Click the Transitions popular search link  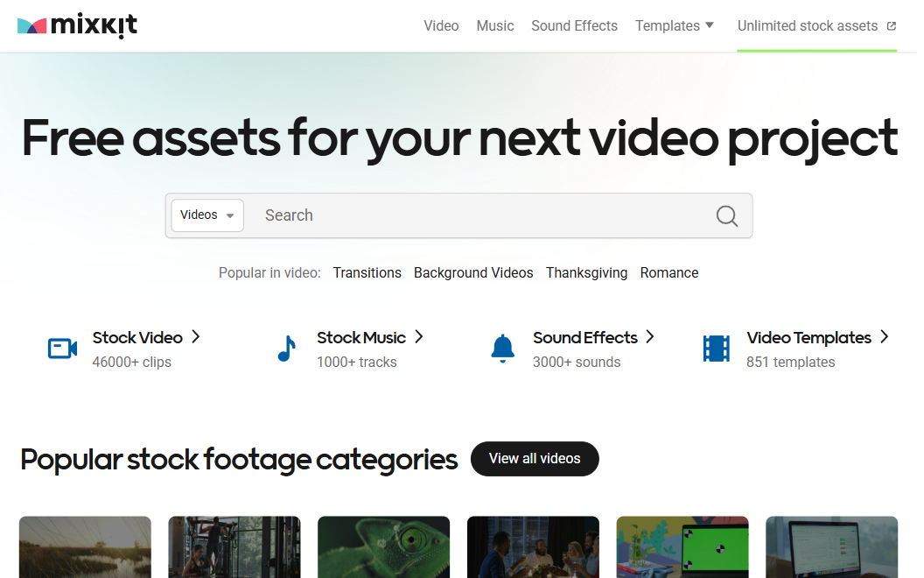367,273
